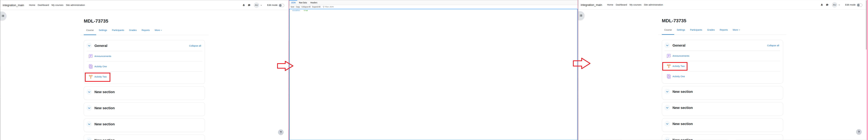Open Activity One link in right page
This screenshot has width=868, height=140.
point(678,76)
